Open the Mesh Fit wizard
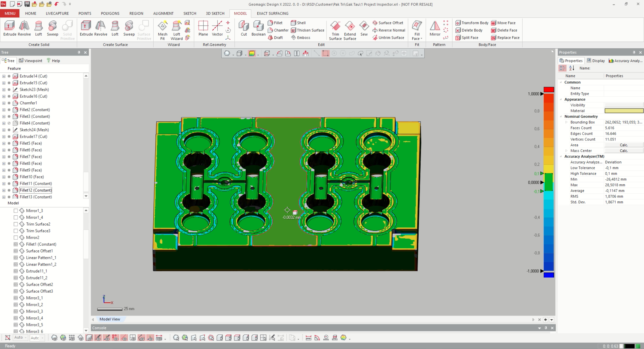This screenshot has width=644, height=349. pos(163,30)
